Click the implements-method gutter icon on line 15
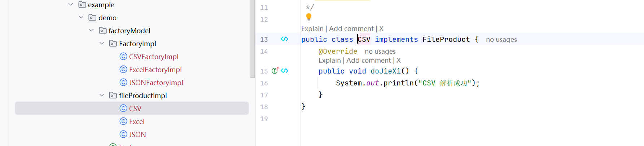The image size is (644, 146). pos(275,71)
